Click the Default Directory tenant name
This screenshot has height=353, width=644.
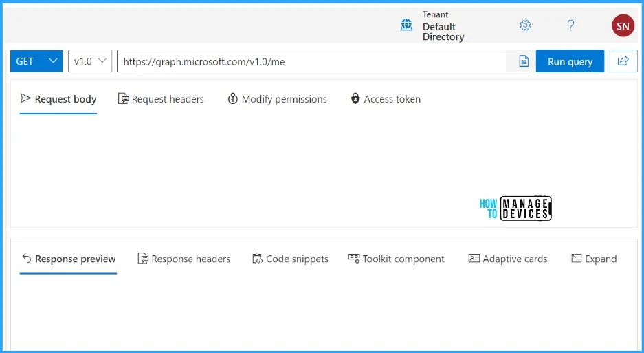[443, 32]
